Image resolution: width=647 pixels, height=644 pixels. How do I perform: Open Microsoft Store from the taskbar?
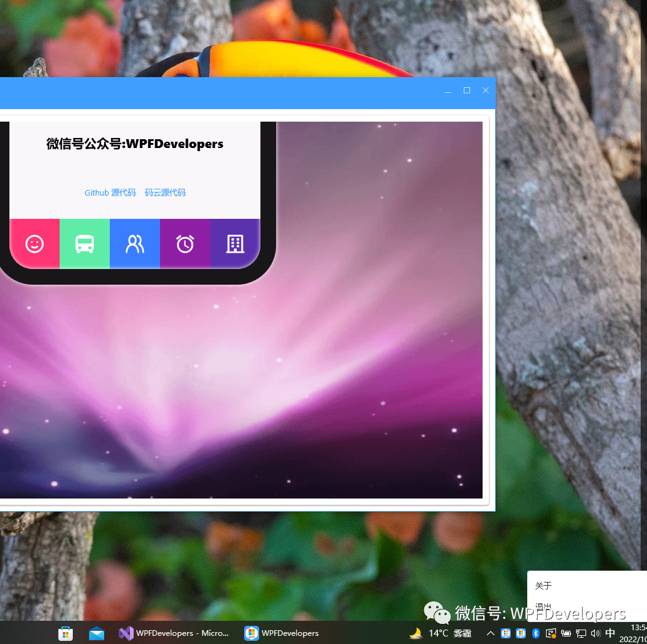point(65,633)
